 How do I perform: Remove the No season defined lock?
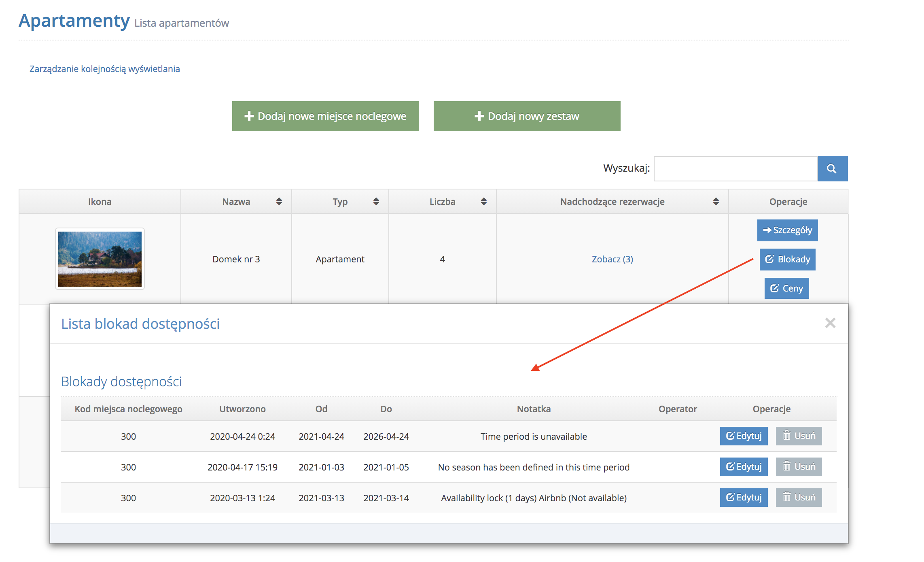pos(799,467)
